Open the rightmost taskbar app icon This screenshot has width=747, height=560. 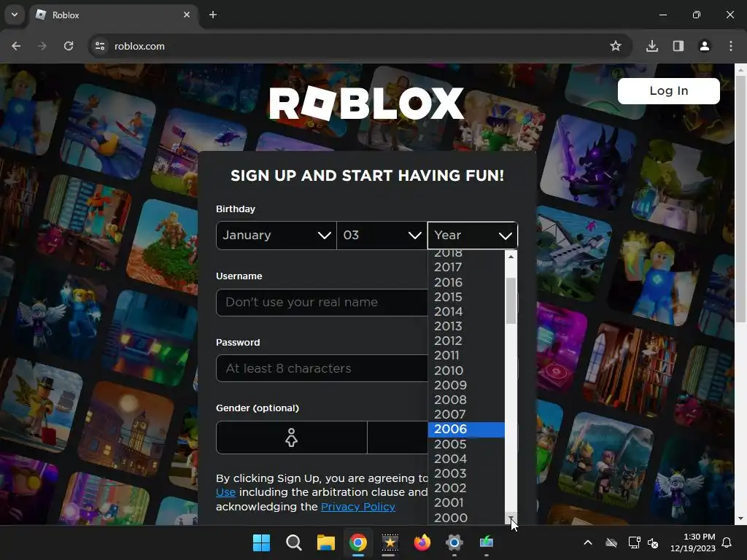tap(487, 542)
